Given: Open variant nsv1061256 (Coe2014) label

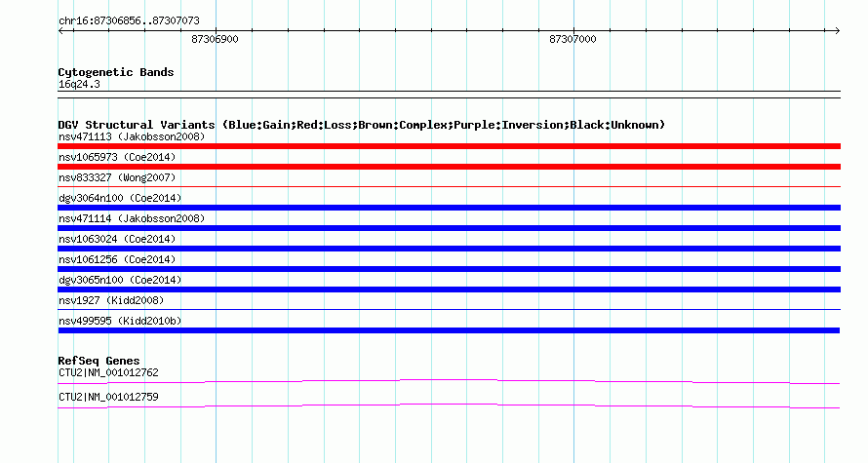Looking at the screenshot, I should coord(117,259).
